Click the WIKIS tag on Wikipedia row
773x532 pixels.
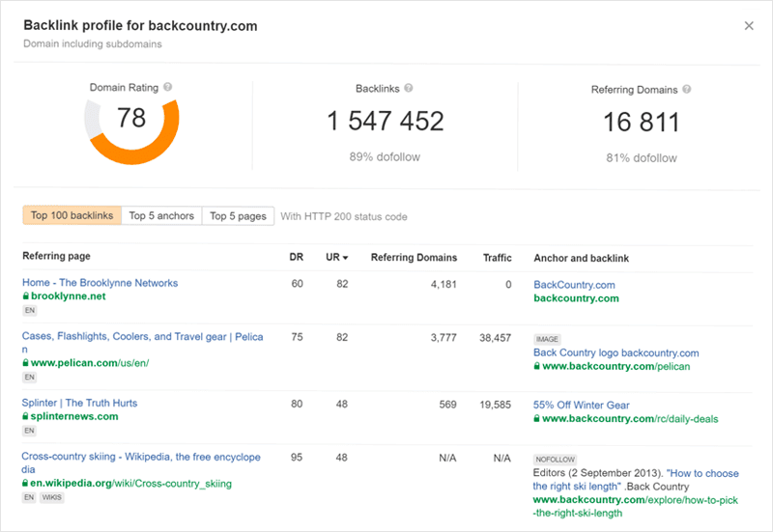[x=54, y=497]
